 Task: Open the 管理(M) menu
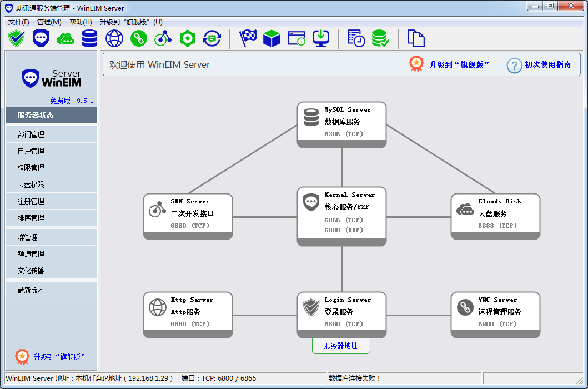pos(49,22)
